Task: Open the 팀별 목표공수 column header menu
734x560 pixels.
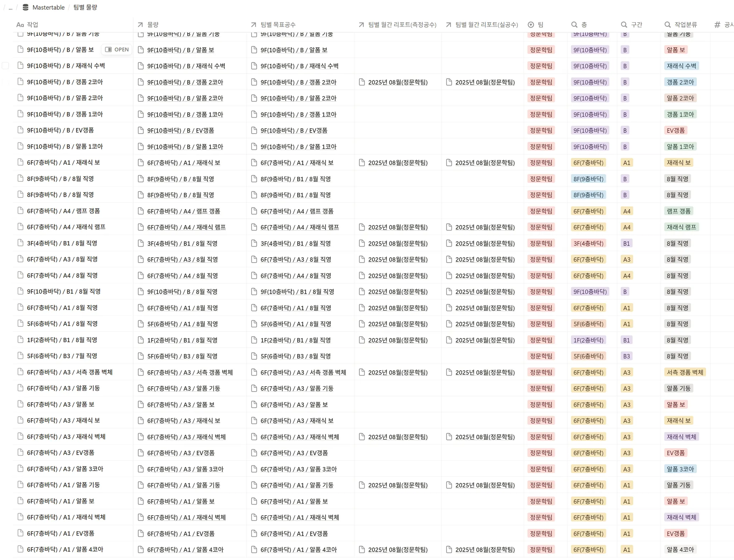Action: click(x=278, y=25)
